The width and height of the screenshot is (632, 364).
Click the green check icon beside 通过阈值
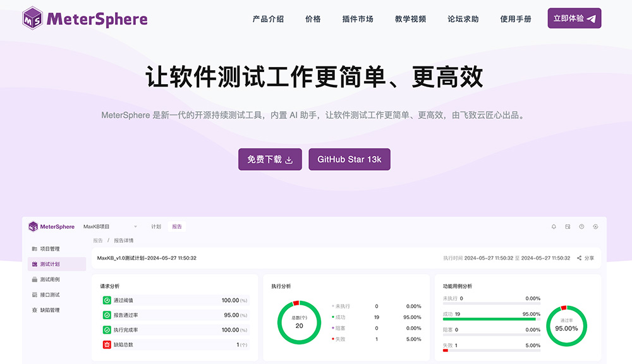coord(107,300)
